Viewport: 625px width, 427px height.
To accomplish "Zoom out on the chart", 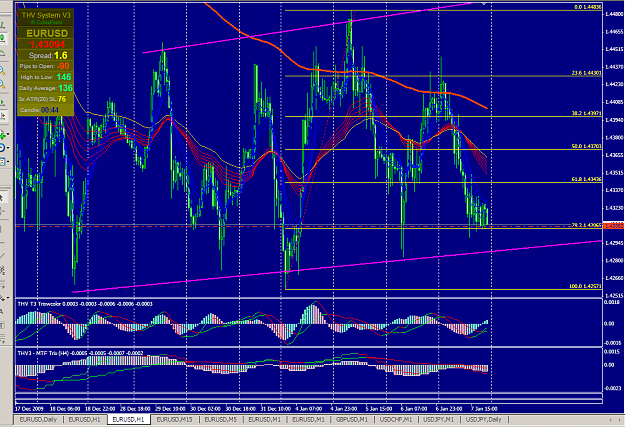I will point(2,84).
